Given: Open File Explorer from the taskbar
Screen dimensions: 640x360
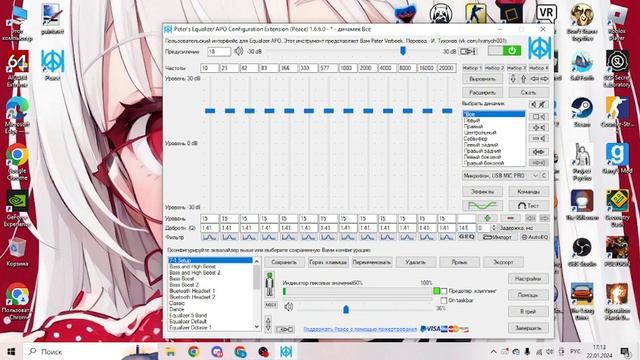Looking at the screenshot, I should (x=170, y=351).
